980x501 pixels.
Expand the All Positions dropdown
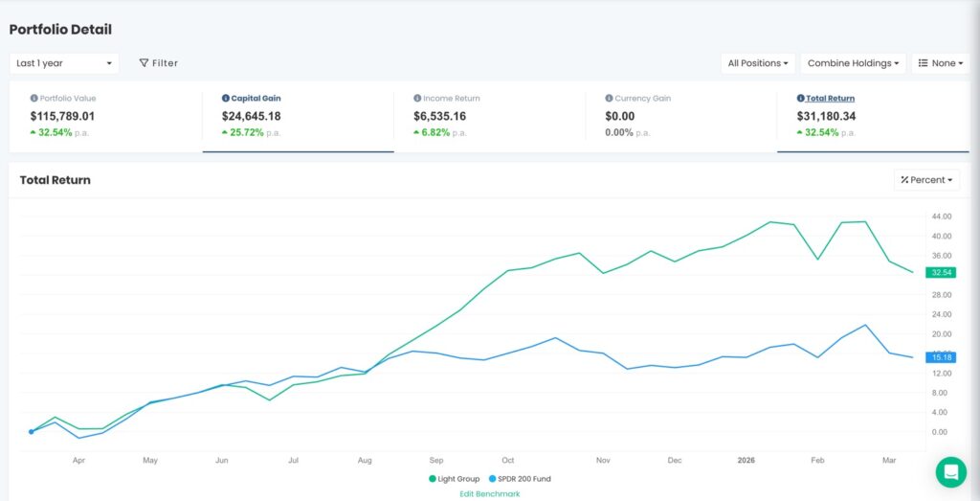tap(758, 63)
